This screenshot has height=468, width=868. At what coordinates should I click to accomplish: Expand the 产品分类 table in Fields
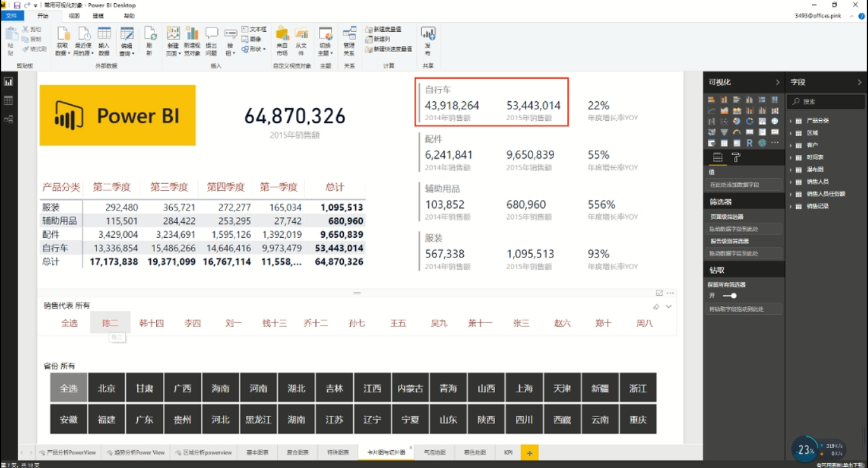pos(791,121)
